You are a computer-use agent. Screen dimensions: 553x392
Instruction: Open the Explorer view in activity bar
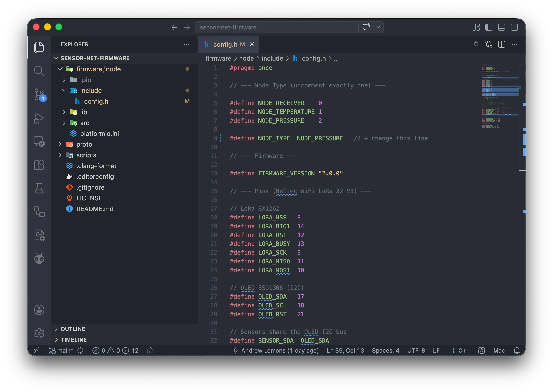[x=39, y=47]
